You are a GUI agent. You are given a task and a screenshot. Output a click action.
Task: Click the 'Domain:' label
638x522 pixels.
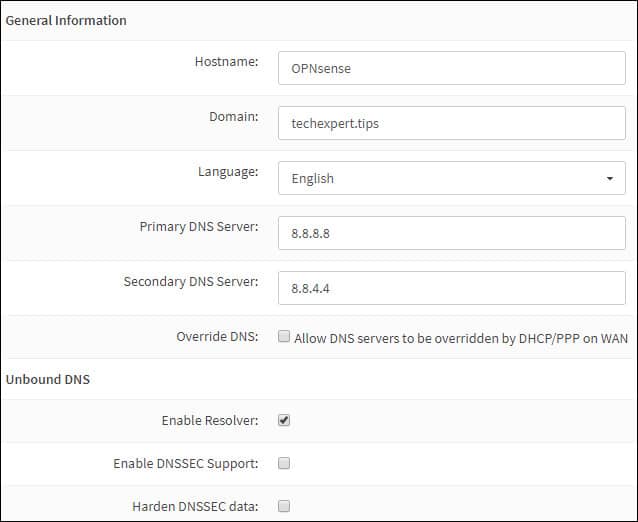pyautogui.click(x=234, y=116)
